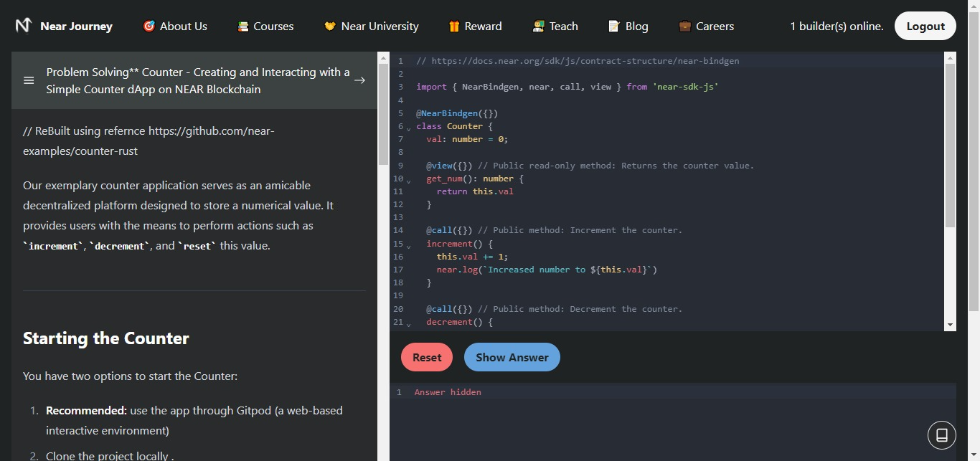980x461 pixels.
Task: Collapse the decrement fold at line 21
Action: (409, 324)
